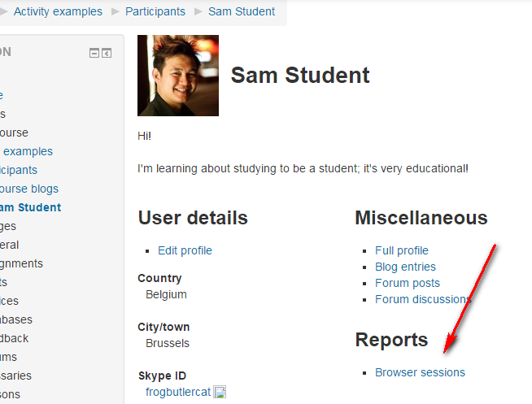The width and height of the screenshot is (532, 404).
Task: Click the Skype status icon beside frogbutlercat
Action: [x=220, y=392]
